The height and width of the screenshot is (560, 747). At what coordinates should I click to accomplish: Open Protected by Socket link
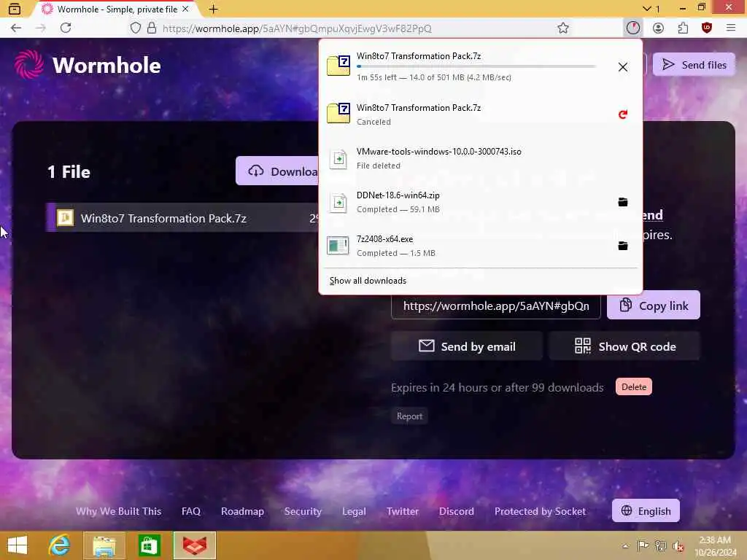tap(540, 511)
